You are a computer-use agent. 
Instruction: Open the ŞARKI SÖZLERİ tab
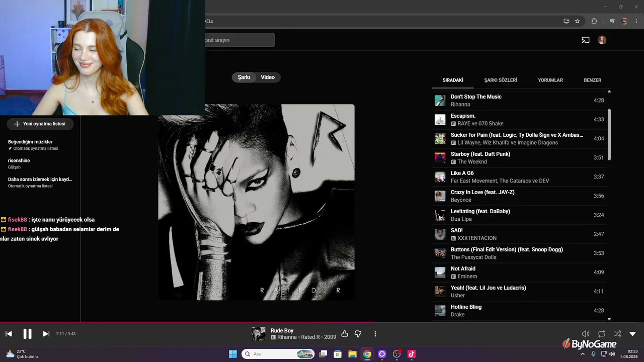click(501, 80)
